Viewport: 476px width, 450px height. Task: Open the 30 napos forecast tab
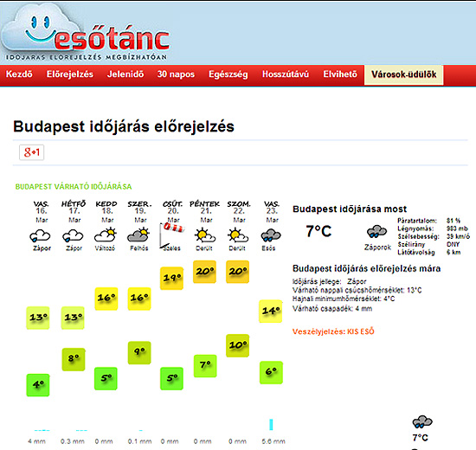(176, 74)
